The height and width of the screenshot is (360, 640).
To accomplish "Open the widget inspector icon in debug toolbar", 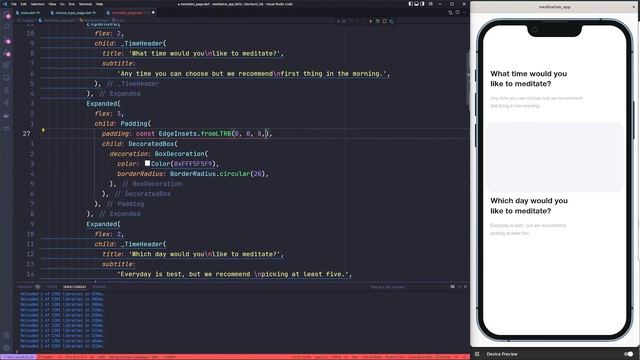I will [391, 21].
